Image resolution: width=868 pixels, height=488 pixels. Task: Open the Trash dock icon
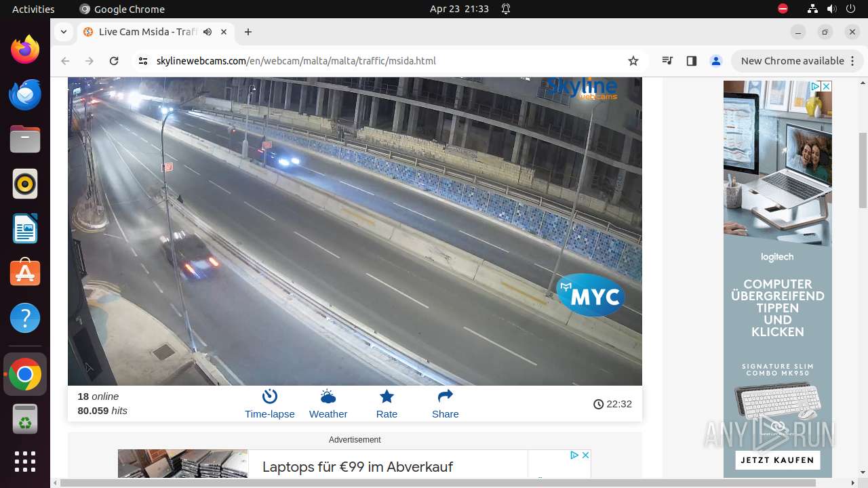[25, 419]
